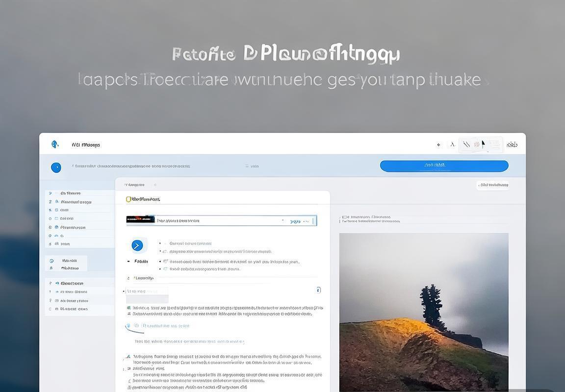Click the black thumbnail inside the text field
This screenshot has height=392, width=565.
pos(140,219)
